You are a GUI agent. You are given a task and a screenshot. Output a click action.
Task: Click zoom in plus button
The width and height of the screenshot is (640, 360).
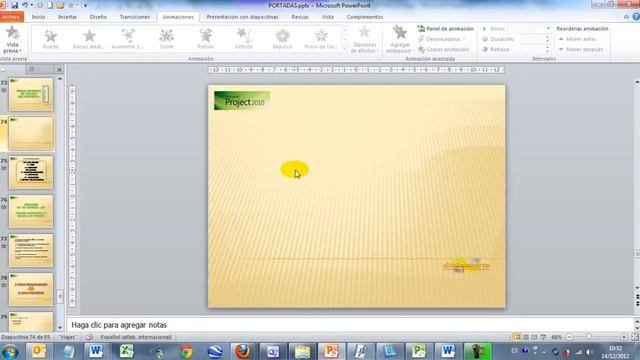624,337
